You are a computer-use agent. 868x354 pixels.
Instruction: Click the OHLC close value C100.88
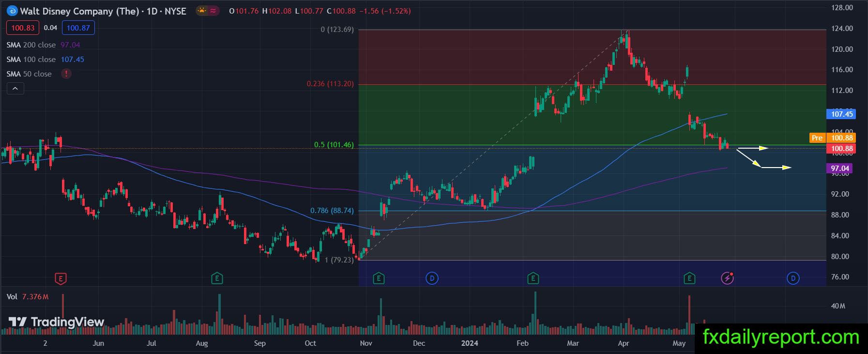(341, 11)
